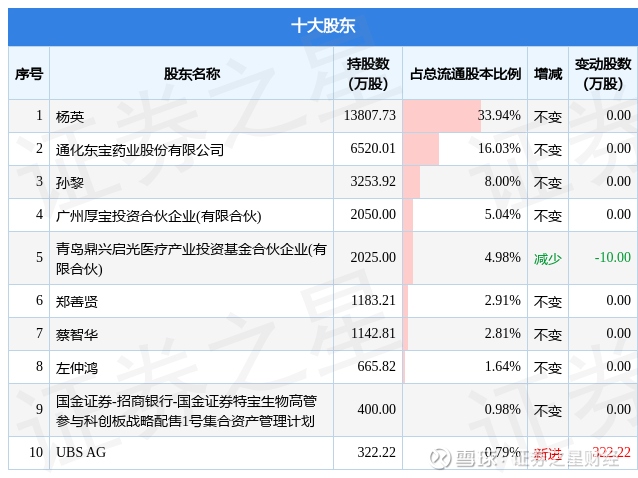Click the red 新进 status label
638x478 pixels.
548,453
